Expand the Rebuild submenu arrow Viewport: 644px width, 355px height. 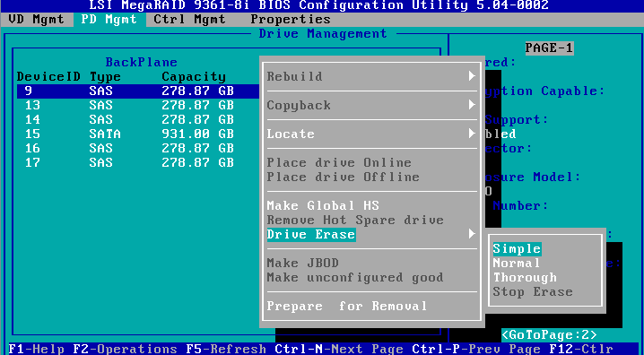coord(472,76)
